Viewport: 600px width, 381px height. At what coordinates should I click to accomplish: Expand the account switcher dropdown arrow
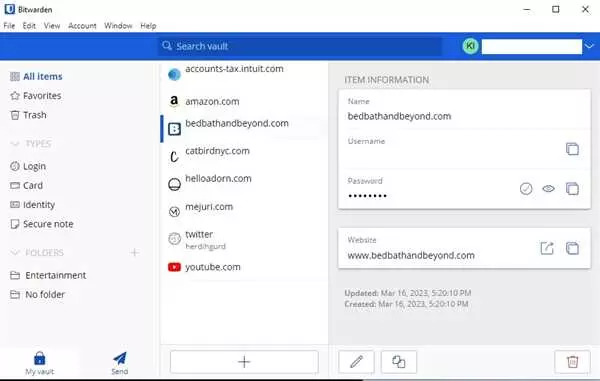pyautogui.click(x=589, y=46)
